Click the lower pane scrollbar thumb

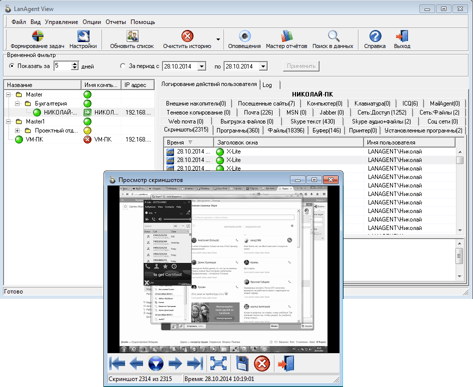point(459,256)
